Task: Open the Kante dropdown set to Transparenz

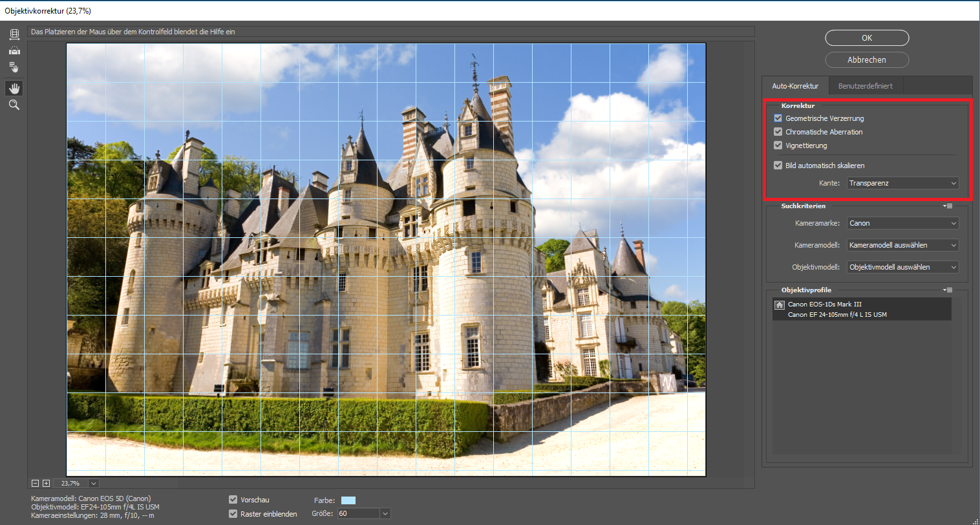Action: click(902, 184)
